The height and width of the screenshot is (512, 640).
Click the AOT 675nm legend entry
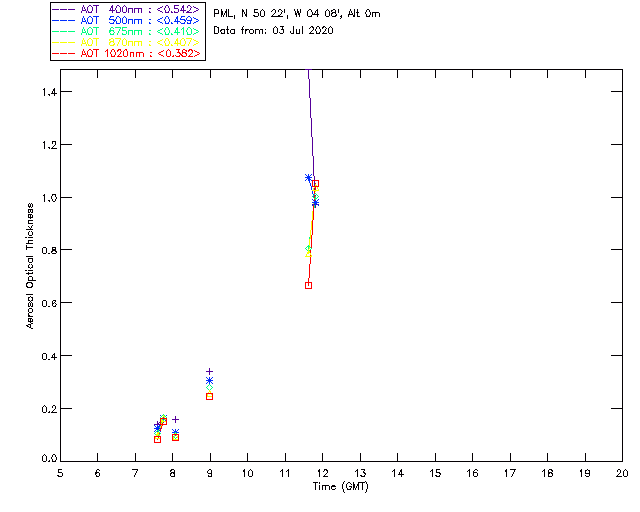[126, 31]
